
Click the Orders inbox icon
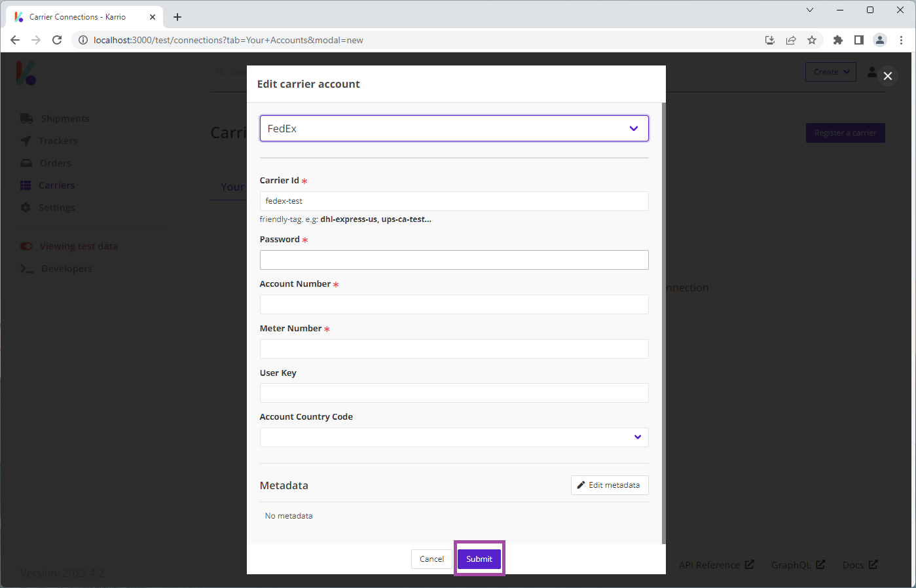(26, 163)
